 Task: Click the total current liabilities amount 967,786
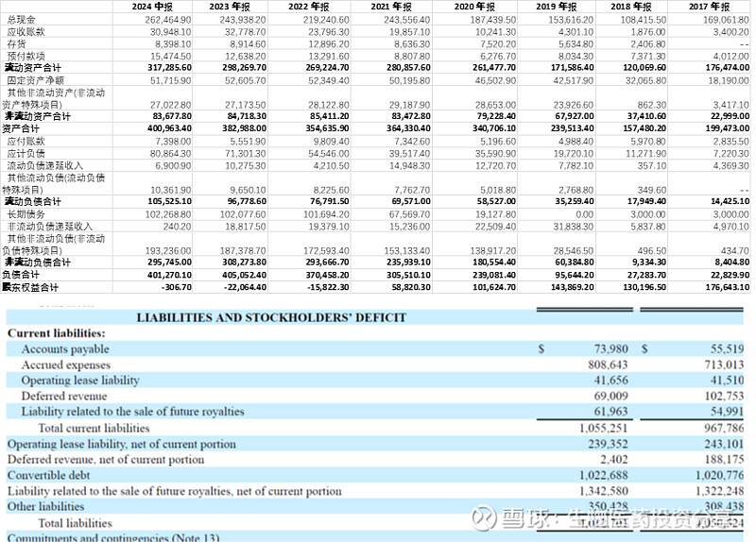724,428
